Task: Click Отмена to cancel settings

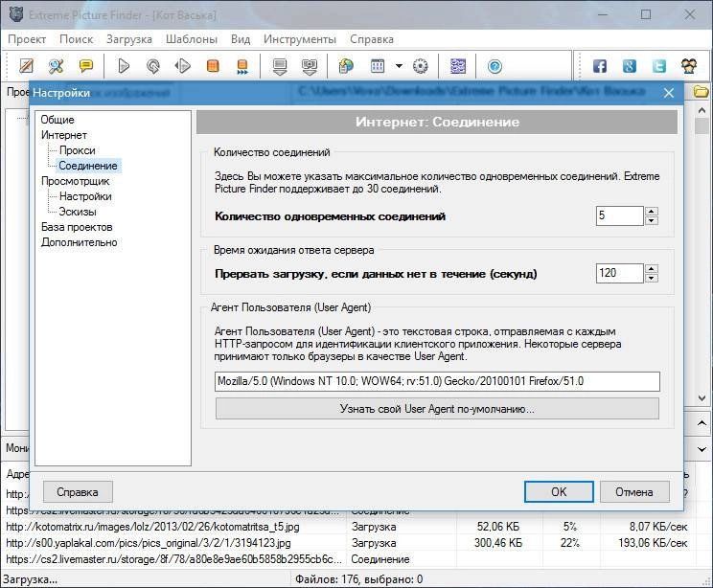Action: (634, 492)
